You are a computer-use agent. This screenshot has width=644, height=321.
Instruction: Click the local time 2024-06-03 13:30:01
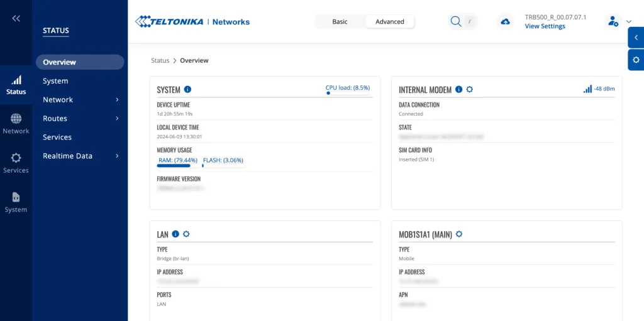click(x=180, y=136)
